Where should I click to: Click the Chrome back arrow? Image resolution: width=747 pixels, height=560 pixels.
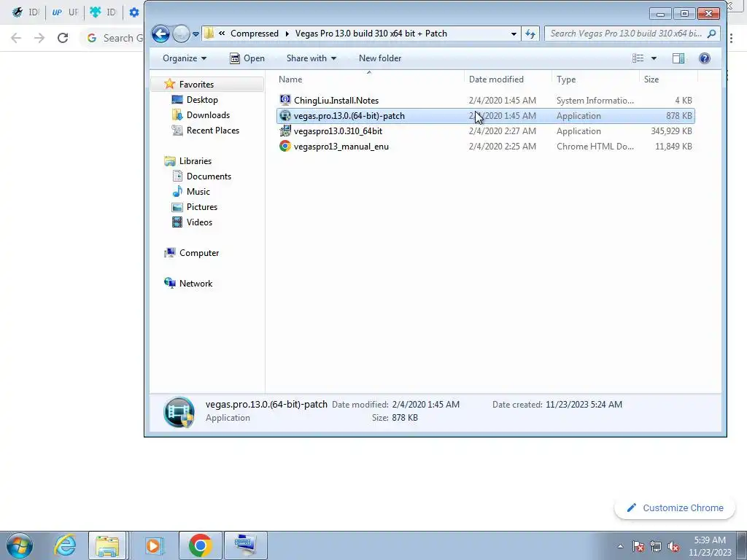coord(16,38)
